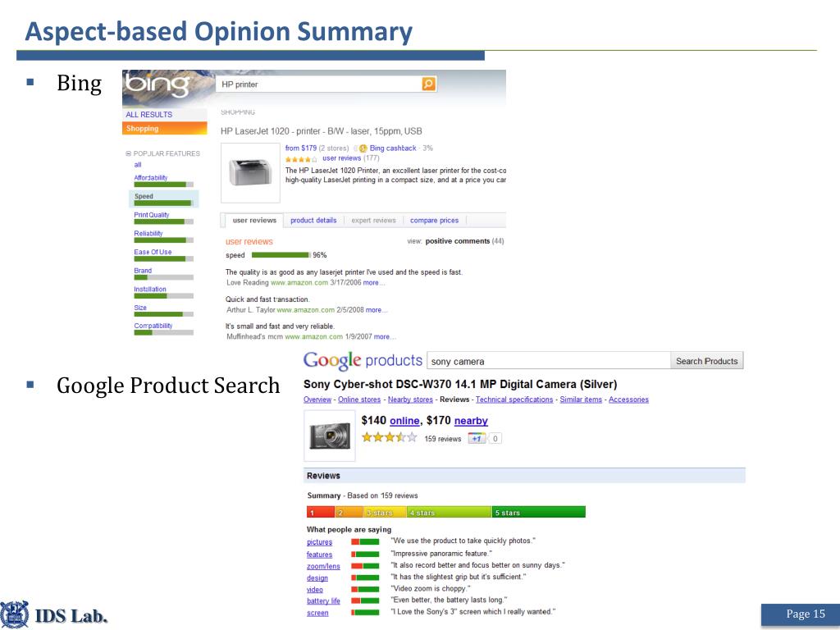The image size is (840, 630).
Task: Switch to the user reviews tab
Action: coord(254,220)
